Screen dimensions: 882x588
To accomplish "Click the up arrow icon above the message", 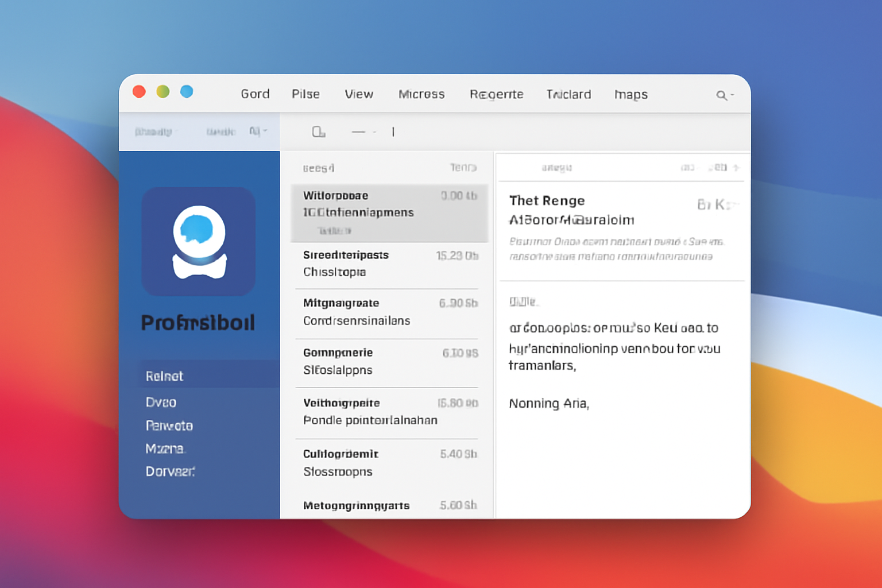I will click(736, 168).
